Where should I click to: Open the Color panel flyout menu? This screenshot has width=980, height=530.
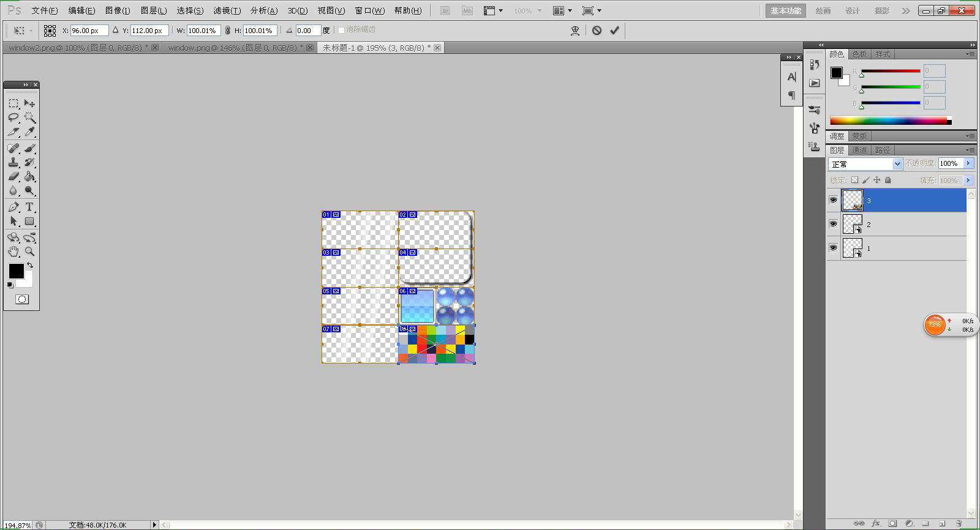pyautogui.click(x=970, y=54)
